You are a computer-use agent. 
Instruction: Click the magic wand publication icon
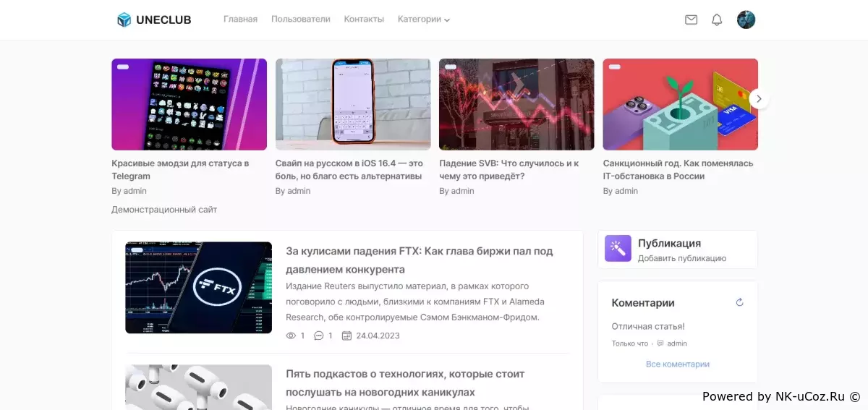[x=618, y=249]
